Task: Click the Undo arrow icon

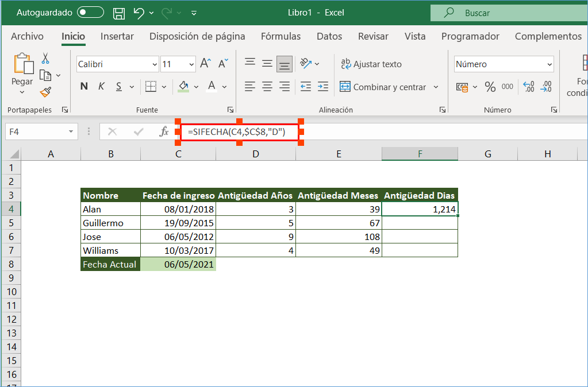Action: pyautogui.click(x=139, y=13)
